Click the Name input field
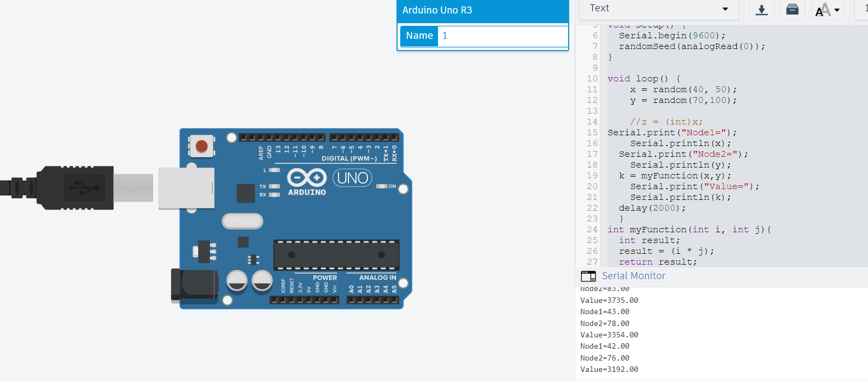The image size is (868, 381). point(502,36)
